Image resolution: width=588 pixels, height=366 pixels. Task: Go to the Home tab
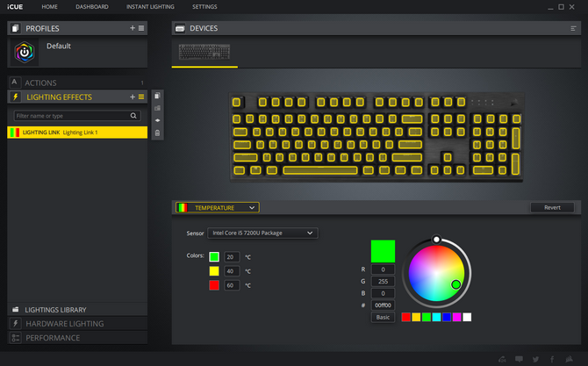(49, 7)
